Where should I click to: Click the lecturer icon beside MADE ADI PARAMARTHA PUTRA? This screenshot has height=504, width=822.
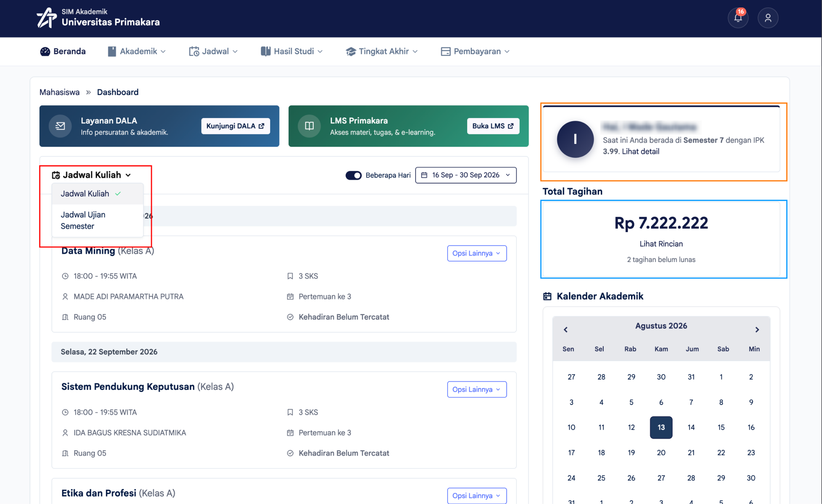tap(65, 297)
